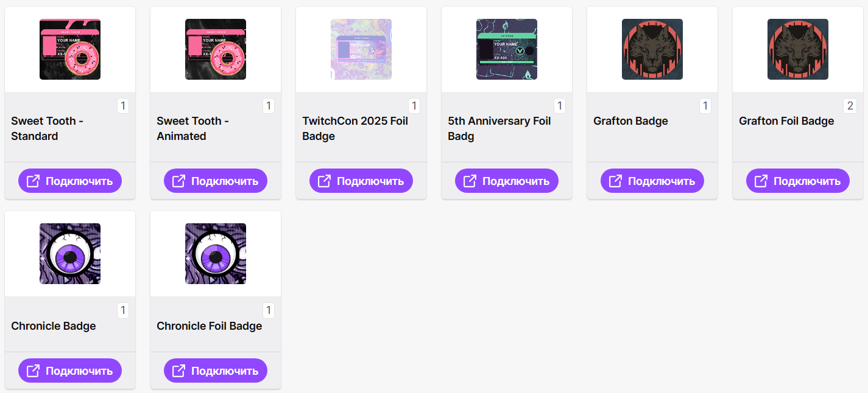Click external-link icon on Chronicle Foil Badge card
Screen dimensions: 868x393
179,370
